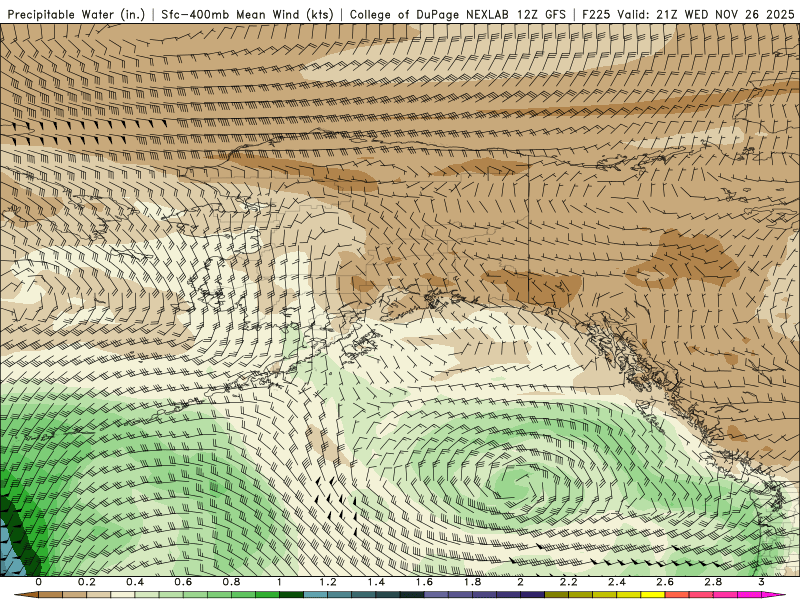Pick the brown swatch at legend value 0
Screen dimensions: 800x600
(51, 595)
